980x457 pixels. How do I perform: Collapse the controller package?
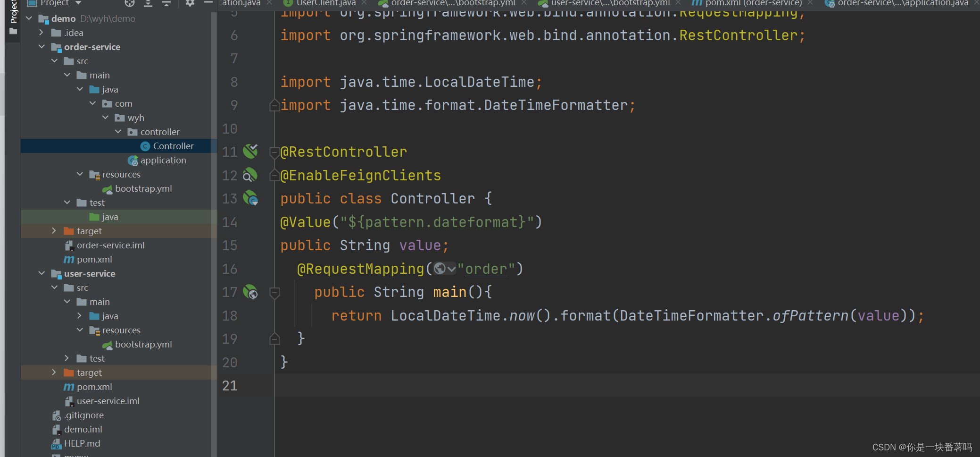pos(118,132)
